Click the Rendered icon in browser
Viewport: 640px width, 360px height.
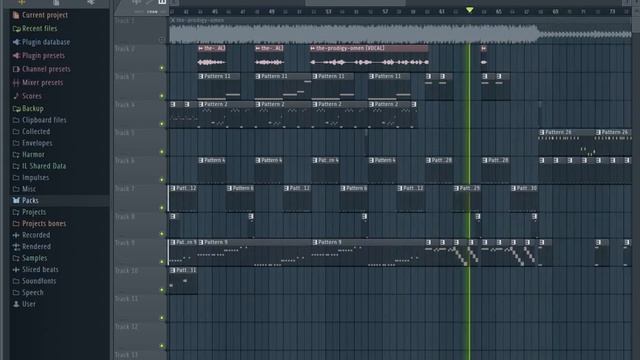click(x=16, y=247)
